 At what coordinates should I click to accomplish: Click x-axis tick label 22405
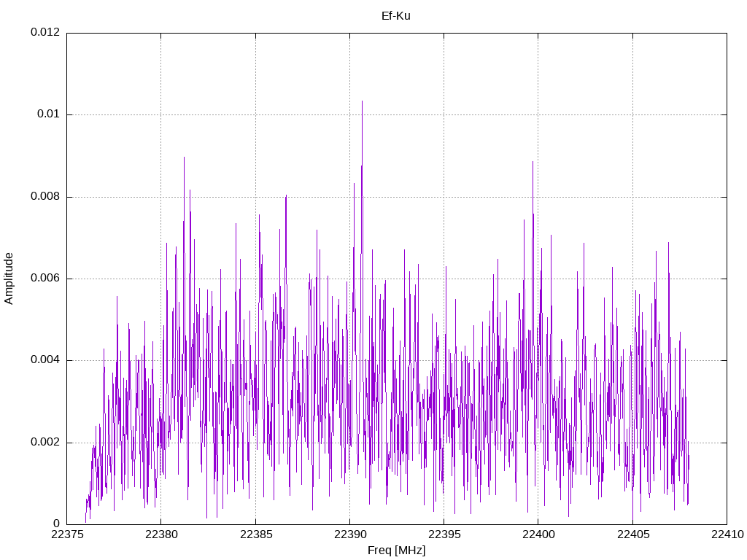pos(632,534)
